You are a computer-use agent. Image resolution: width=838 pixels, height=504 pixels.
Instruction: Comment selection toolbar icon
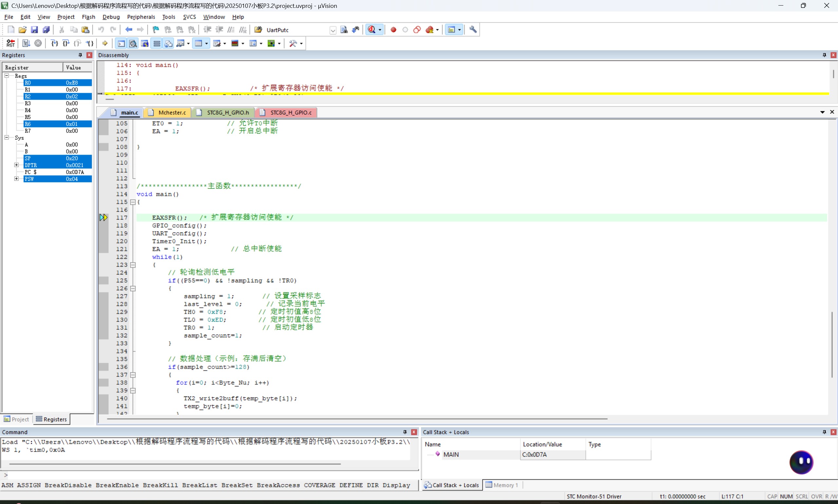click(x=231, y=29)
